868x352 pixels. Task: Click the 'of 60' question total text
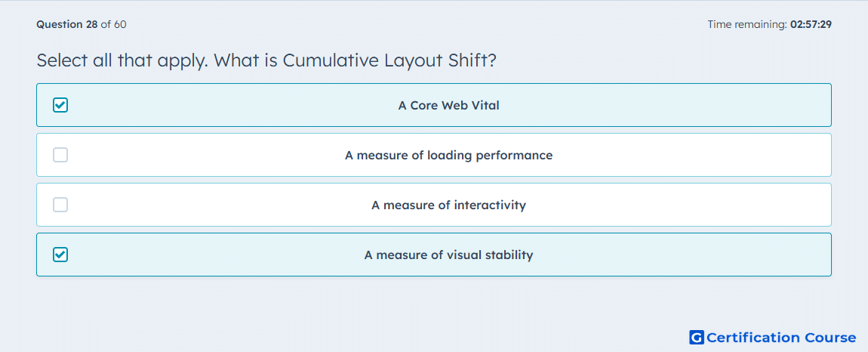pyautogui.click(x=113, y=24)
